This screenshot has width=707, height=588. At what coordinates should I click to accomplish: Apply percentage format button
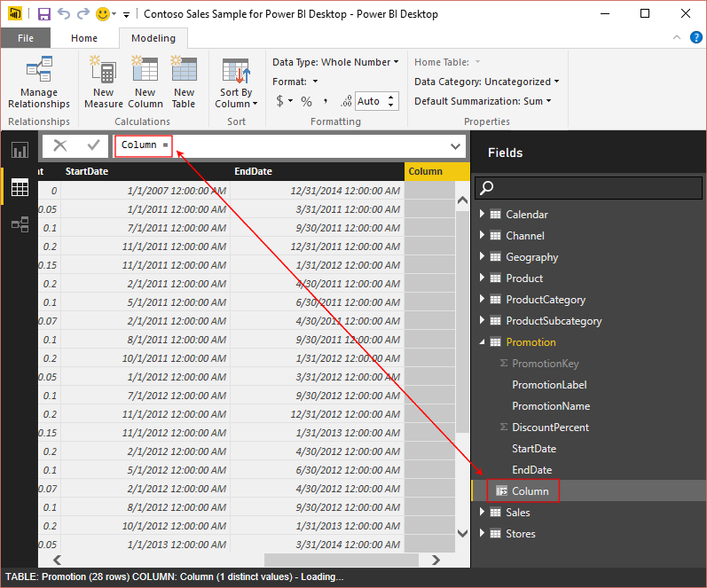pos(306,101)
